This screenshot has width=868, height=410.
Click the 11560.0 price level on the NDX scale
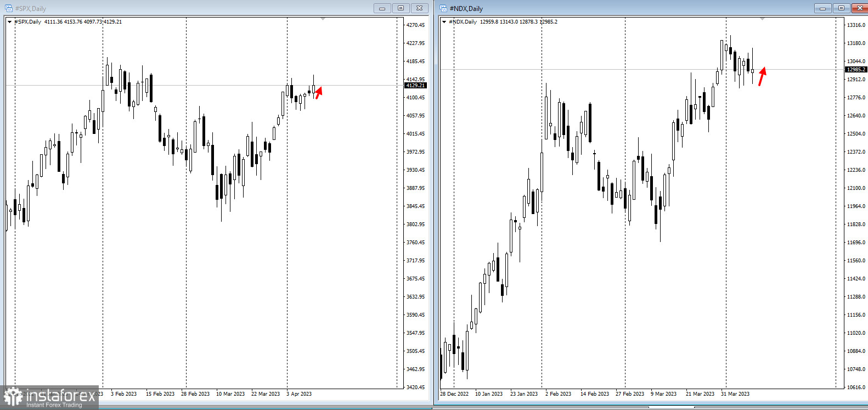(x=856, y=261)
